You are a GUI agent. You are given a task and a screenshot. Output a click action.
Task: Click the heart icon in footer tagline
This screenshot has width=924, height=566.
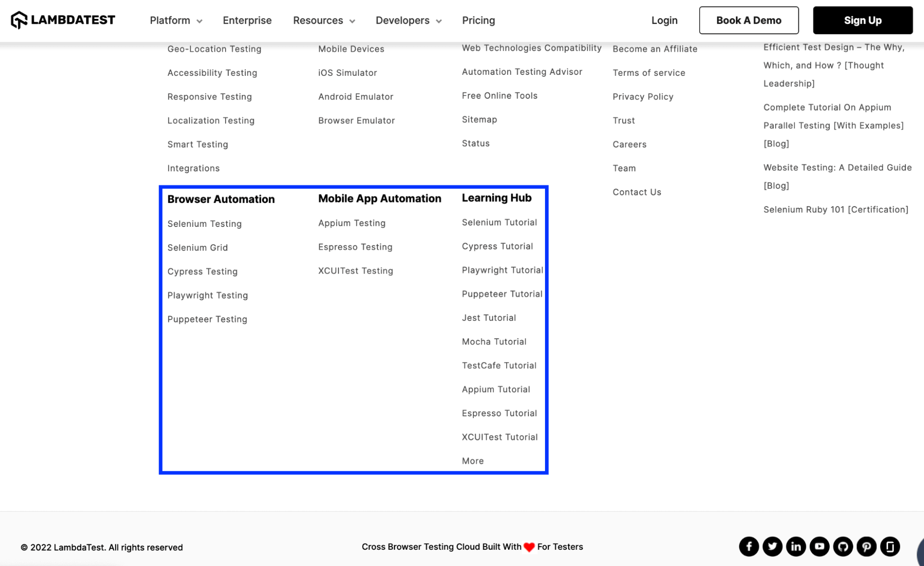tap(529, 547)
